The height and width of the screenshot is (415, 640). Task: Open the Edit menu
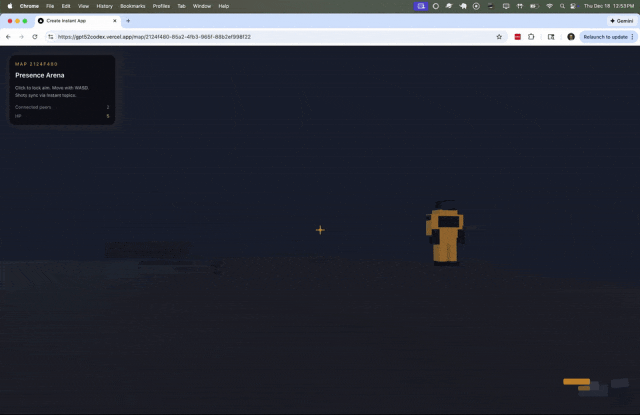point(66,6)
